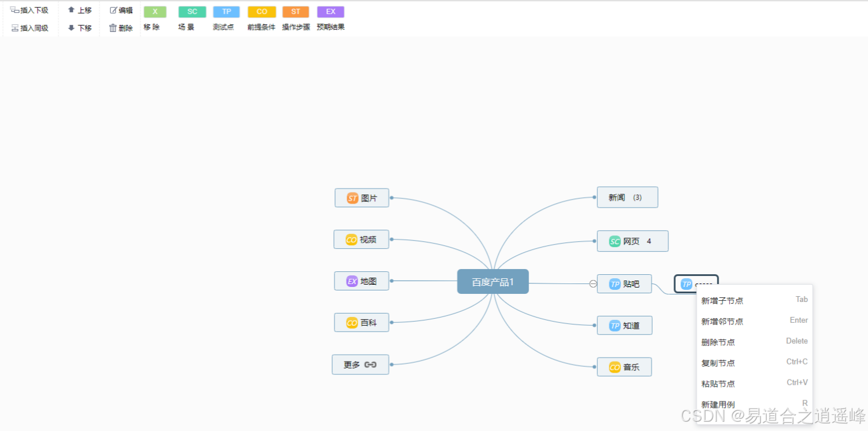Select the 地图 node
The width and height of the screenshot is (868, 431).
(x=362, y=281)
